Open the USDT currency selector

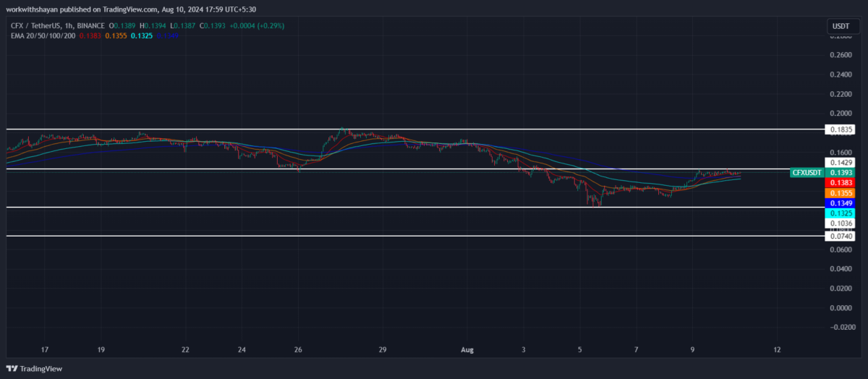coord(840,27)
